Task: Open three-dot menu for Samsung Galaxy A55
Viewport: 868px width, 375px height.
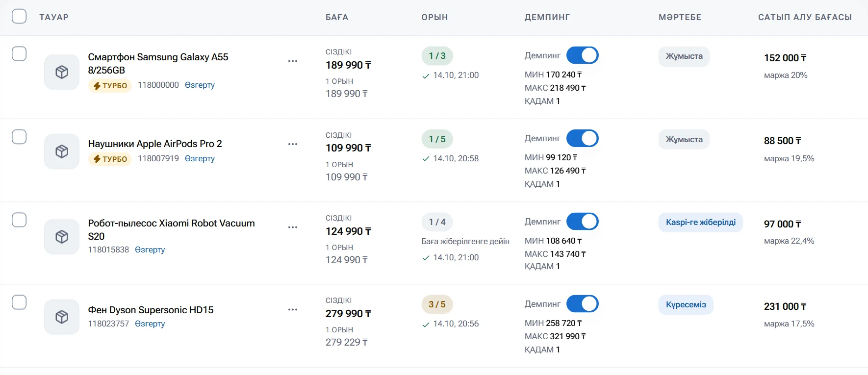Action: pos(293,61)
